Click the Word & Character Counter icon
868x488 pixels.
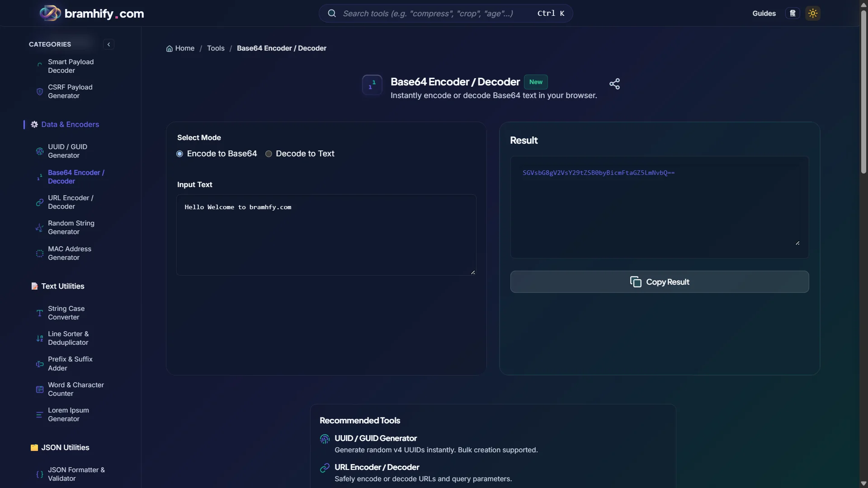click(x=40, y=389)
